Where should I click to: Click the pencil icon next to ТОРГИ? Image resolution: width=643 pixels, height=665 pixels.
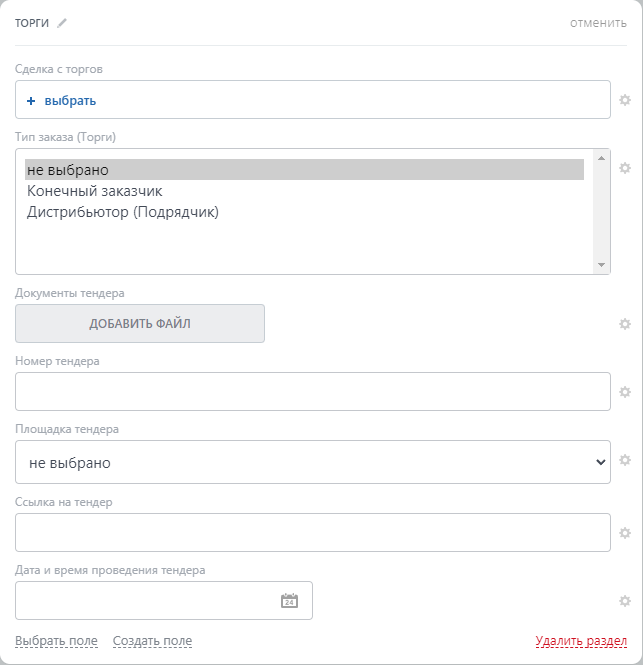point(63,23)
